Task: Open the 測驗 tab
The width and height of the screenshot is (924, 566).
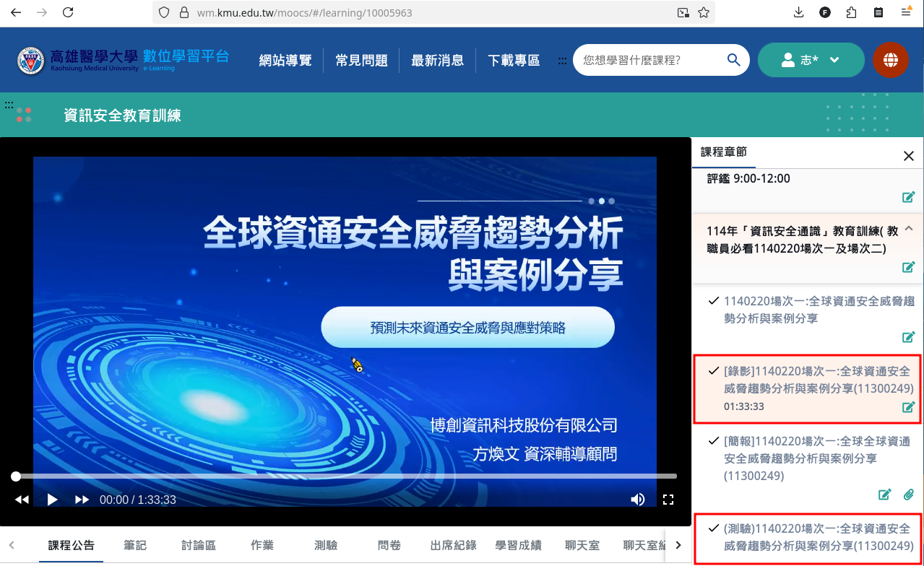Action: [326, 546]
